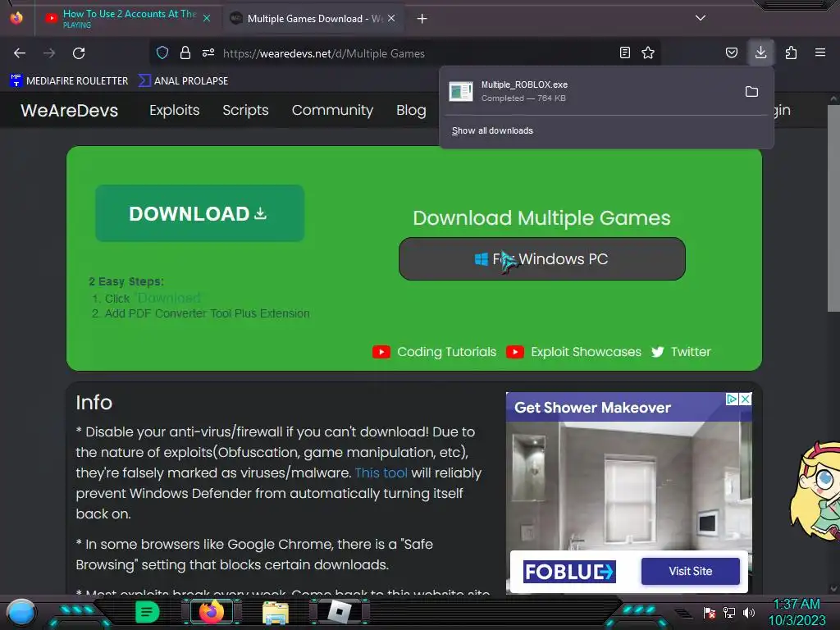
Task: Open site permissions icon in address bar
Action: click(208, 52)
